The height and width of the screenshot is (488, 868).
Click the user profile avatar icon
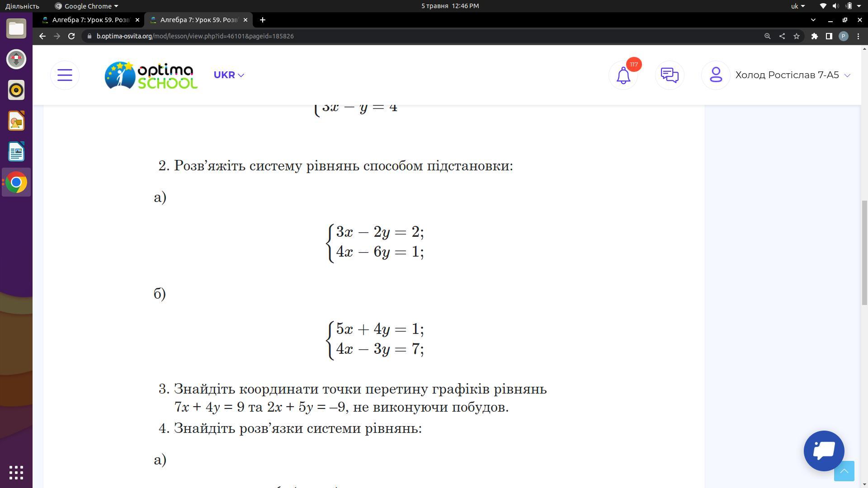pos(716,75)
